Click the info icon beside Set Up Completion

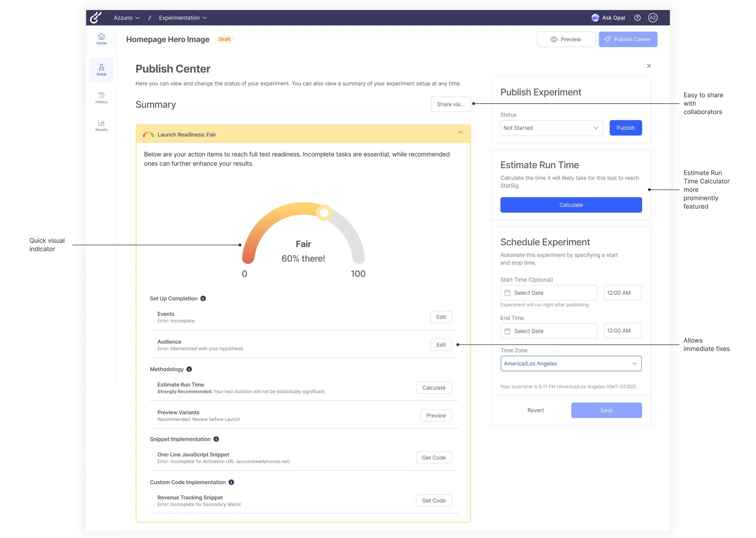pos(203,298)
